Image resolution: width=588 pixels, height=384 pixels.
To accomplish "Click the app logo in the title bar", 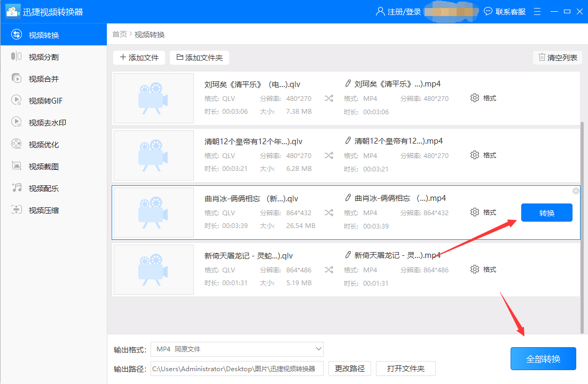I will [x=13, y=12].
